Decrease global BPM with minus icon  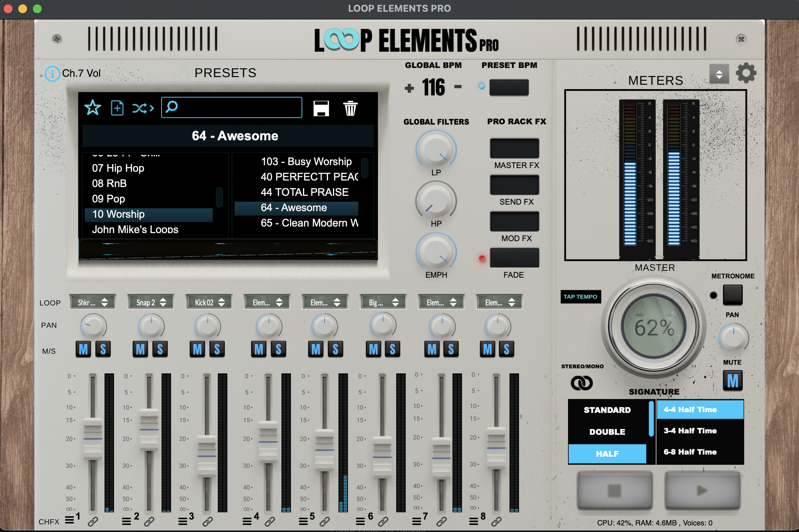click(458, 87)
